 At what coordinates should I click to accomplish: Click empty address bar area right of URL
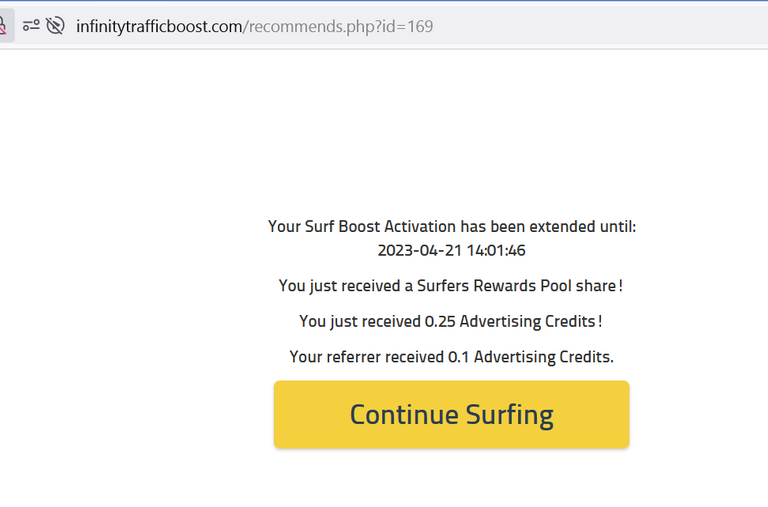coord(598,26)
